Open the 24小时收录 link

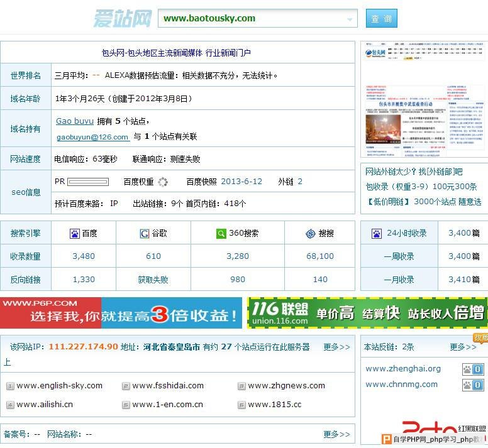click(406, 233)
